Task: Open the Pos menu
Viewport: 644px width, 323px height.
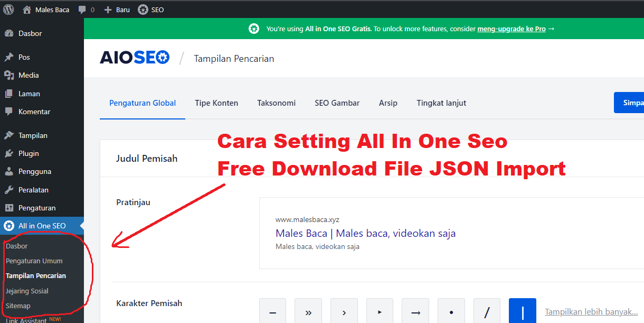Action: [42, 57]
